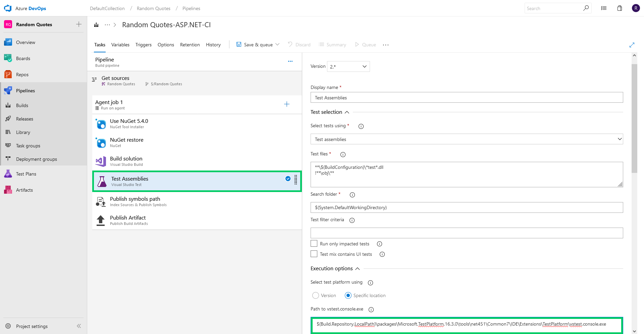Select Publish Artifact task
The image size is (644, 334).
[x=197, y=220]
